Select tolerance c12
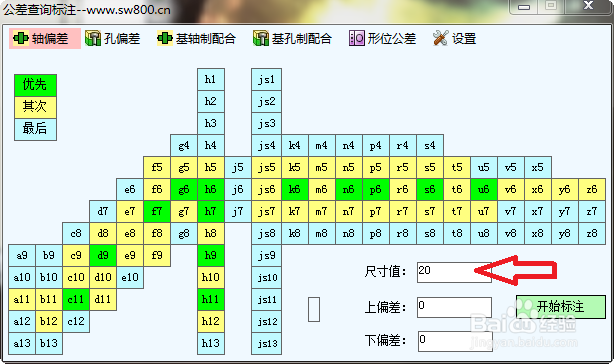 [x=76, y=321]
